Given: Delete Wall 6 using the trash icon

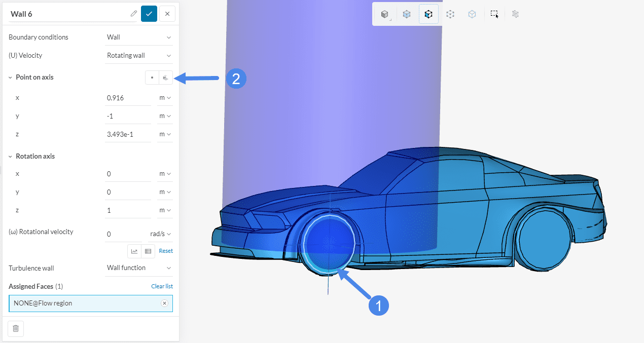Looking at the screenshot, I should point(16,329).
